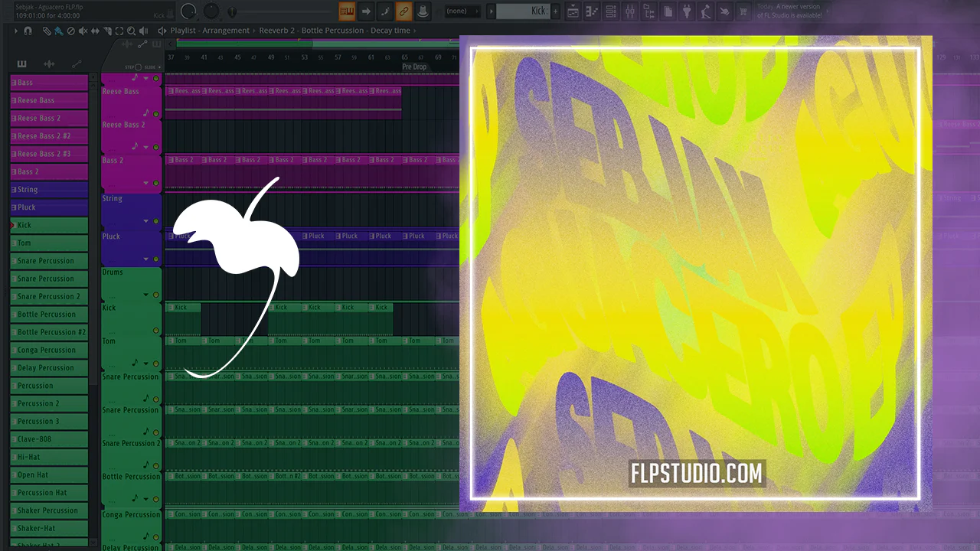Mute the String track
The height and width of the screenshot is (551, 980).
156,221
